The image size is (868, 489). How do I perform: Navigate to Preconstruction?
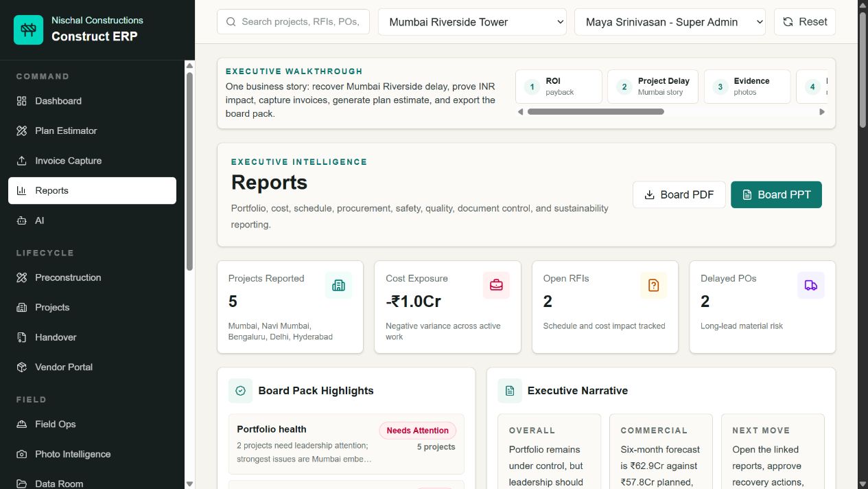point(92,277)
